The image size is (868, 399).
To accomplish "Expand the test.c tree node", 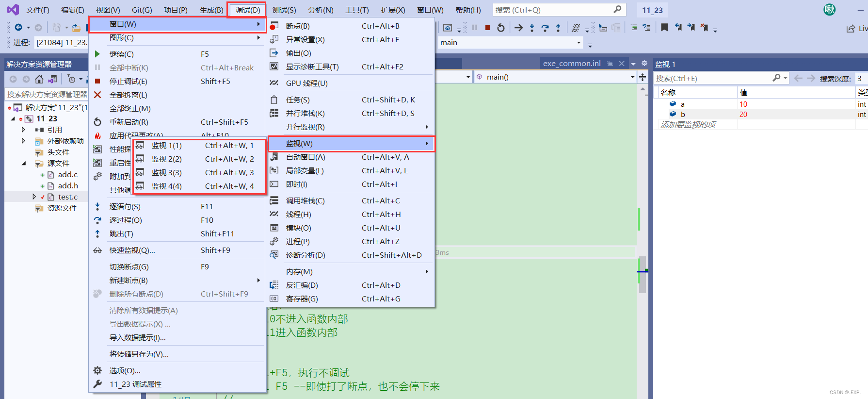I will point(34,197).
